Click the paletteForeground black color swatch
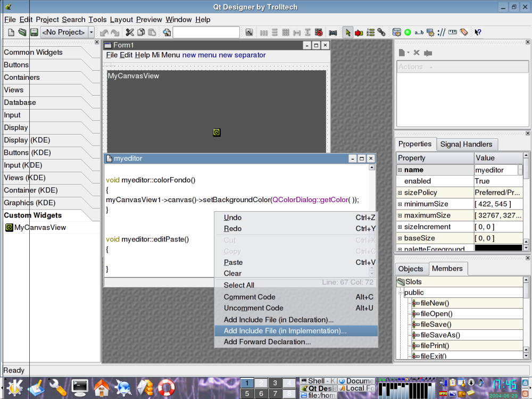 [x=498, y=248]
